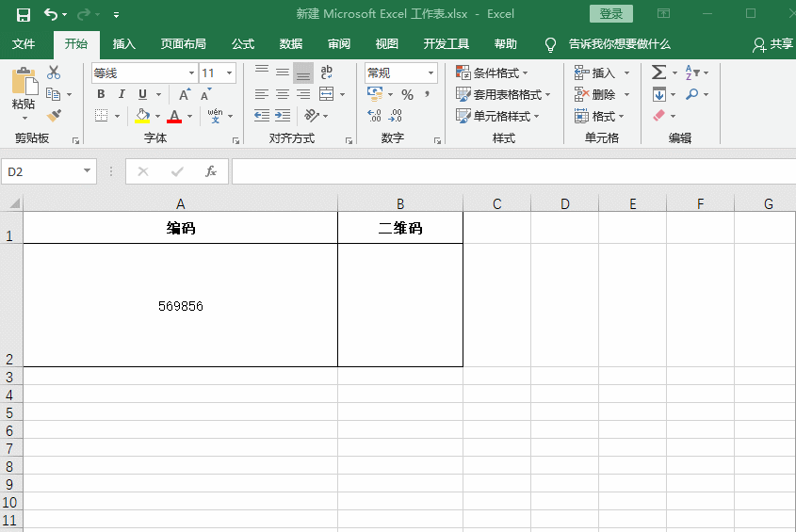Copy the selection using the copy icon
Image resolution: width=796 pixels, height=532 pixels.
[54, 94]
